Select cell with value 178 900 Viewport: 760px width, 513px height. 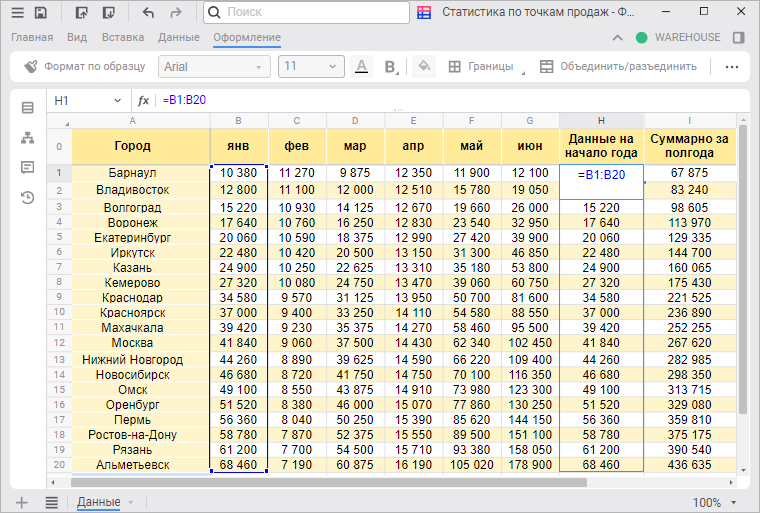click(x=530, y=465)
